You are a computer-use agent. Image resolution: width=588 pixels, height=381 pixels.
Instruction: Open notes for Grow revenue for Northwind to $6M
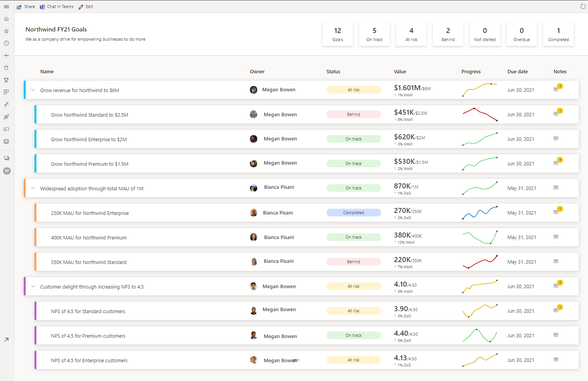click(x=556, y=89)
